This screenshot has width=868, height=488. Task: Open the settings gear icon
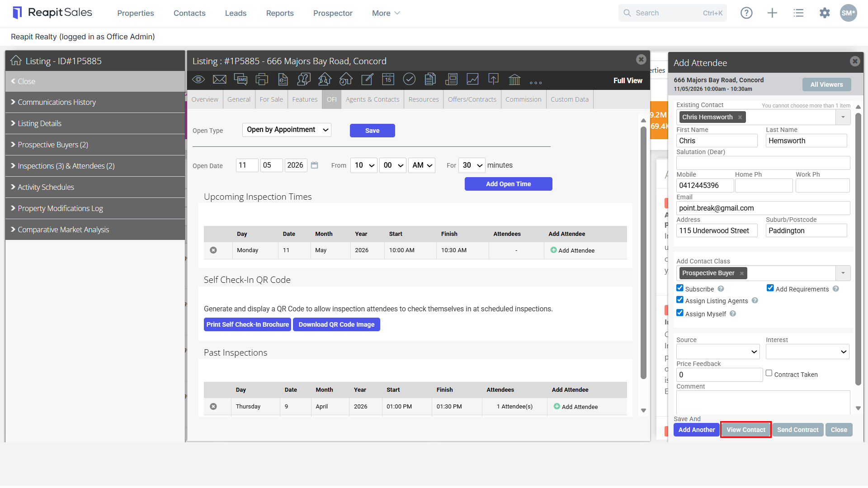825,13
